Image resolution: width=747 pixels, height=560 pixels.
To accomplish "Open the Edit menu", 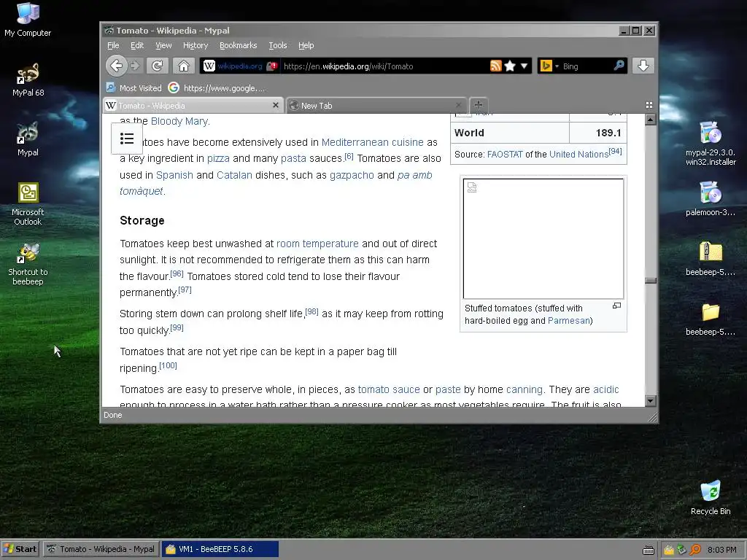I will (137, 45).
